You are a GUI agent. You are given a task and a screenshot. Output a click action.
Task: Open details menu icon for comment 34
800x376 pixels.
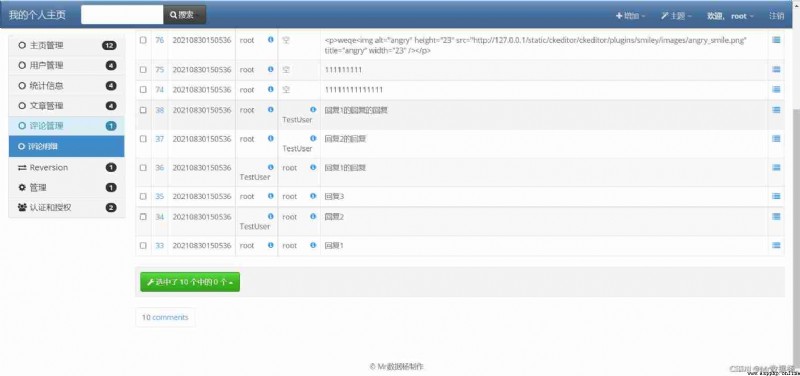coord(776,216)
